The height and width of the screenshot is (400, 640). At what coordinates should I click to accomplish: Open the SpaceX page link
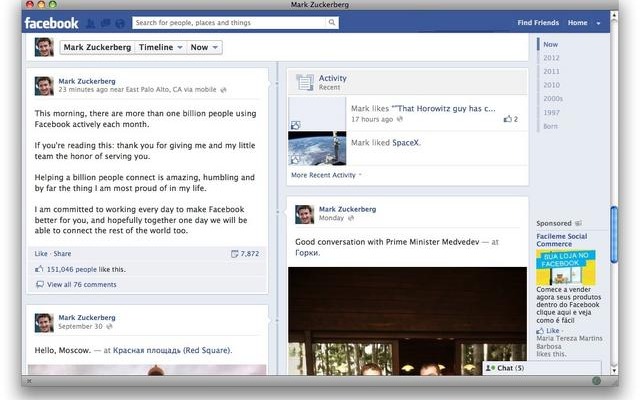pos(405,142)
